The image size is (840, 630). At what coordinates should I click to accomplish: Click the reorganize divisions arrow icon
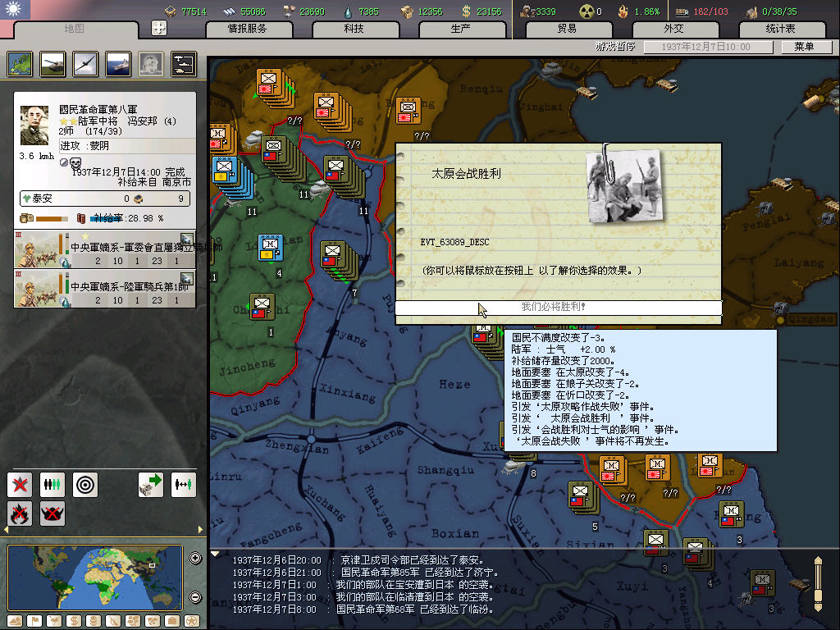(x=151, y=484)
